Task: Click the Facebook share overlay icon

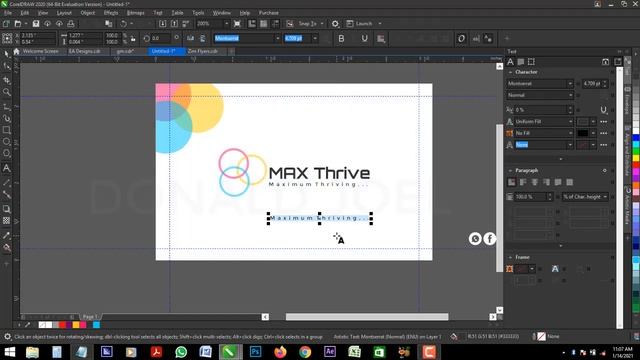Action: pyautogui.click(x=489, y=238)
